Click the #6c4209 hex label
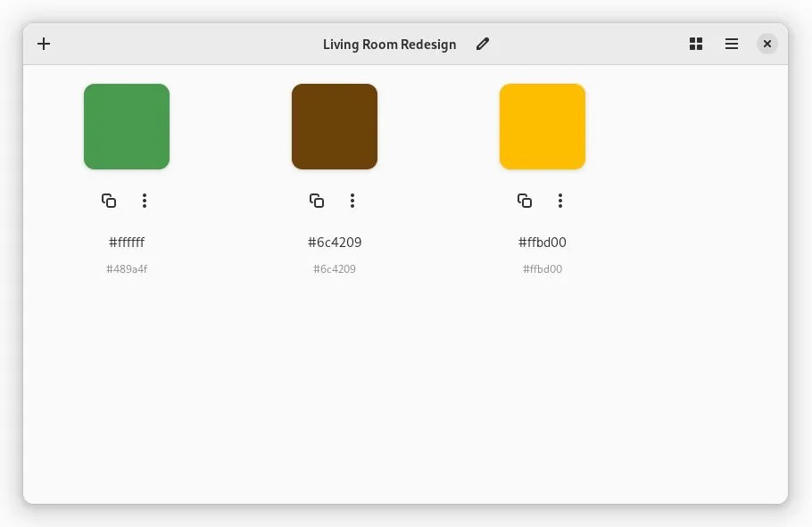Screen dimensions: 812x527 point(334,242)
